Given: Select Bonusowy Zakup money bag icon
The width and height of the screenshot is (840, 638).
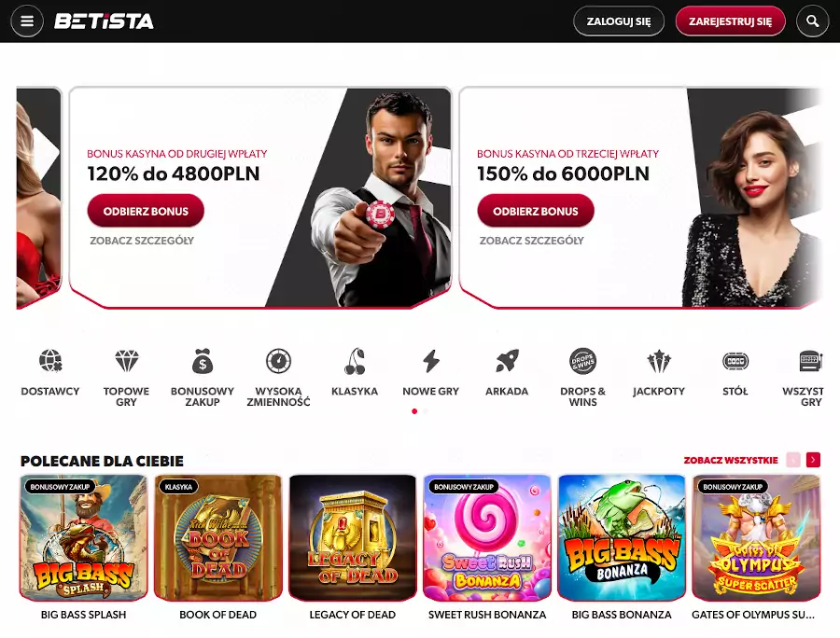Looking at the screenshot, I should point(203,361).
